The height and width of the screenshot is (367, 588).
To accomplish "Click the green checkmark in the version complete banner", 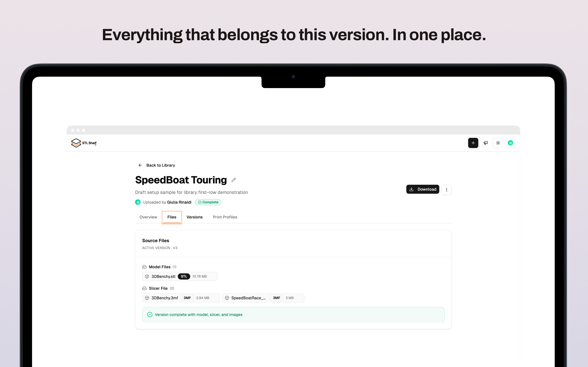I will point(149,314).
